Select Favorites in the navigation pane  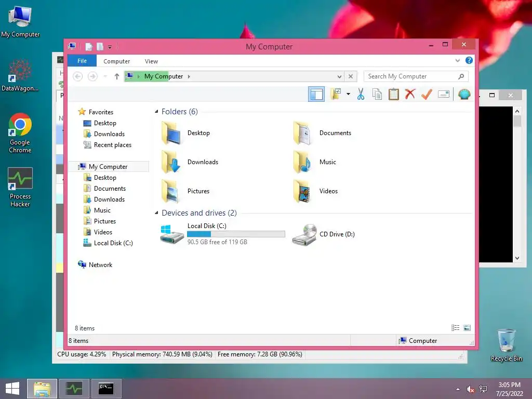(101, 112)
